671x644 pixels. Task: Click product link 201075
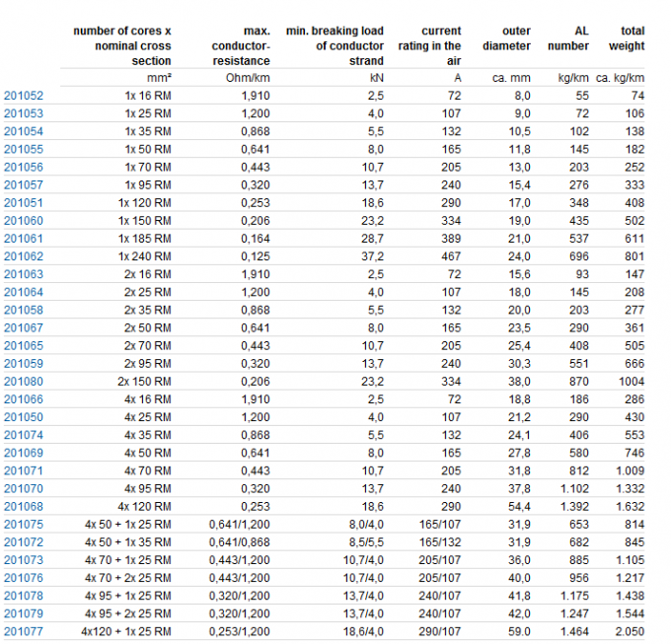click(x=24, y=524)
